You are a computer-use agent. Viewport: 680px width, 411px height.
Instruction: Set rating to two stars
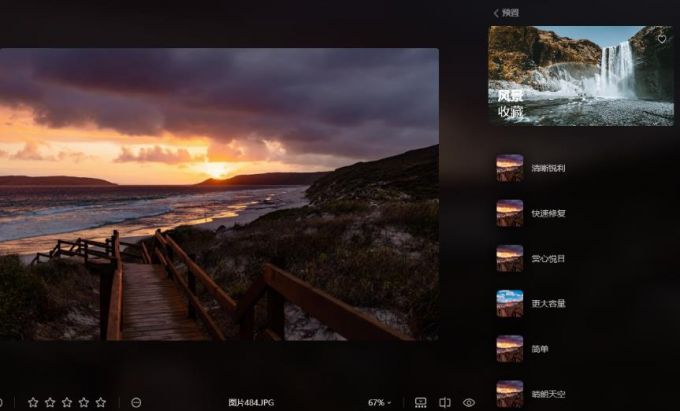tap(50, 402)
